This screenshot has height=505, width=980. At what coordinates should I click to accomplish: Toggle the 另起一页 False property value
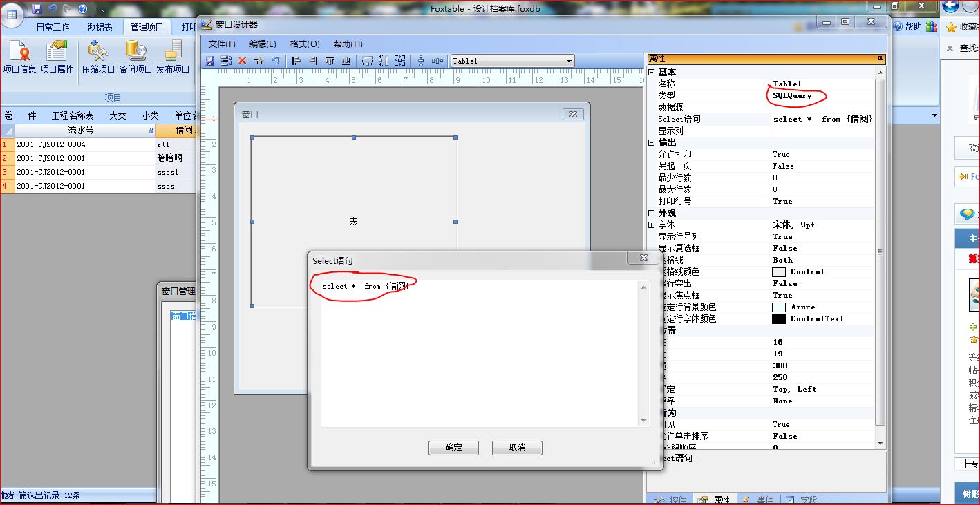click(784, 166)
